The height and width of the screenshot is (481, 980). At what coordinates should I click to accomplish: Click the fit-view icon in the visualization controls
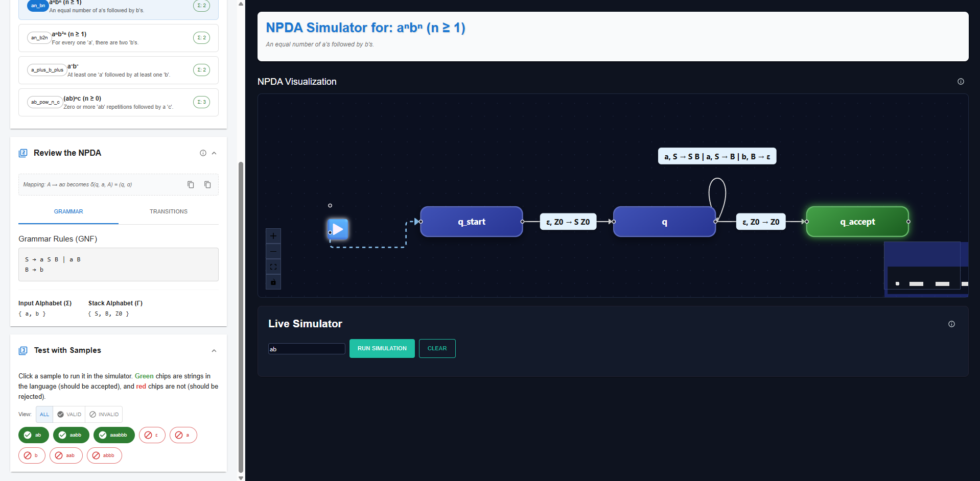(x=273, y=266)
